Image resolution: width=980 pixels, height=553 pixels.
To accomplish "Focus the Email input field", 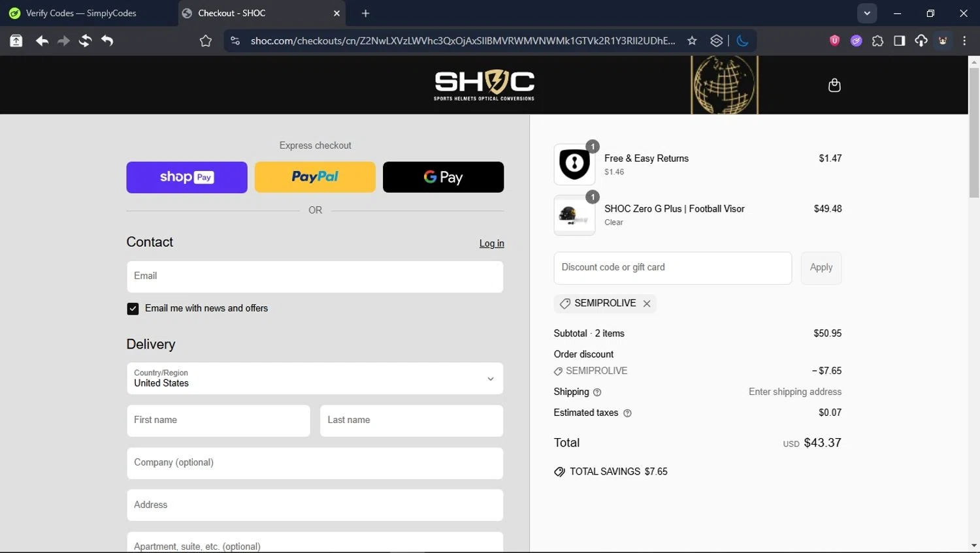I will point(315,277).
